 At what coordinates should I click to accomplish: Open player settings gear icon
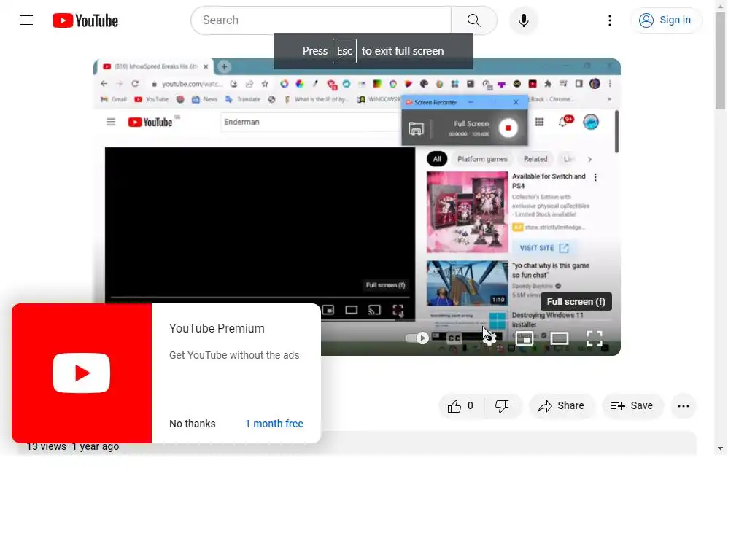tap(489, 338)
